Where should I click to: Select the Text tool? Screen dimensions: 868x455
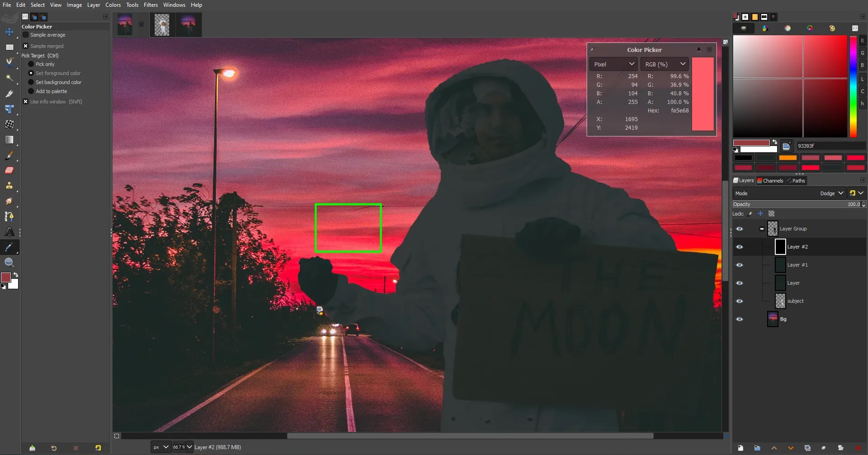click(x=9, y=232)
